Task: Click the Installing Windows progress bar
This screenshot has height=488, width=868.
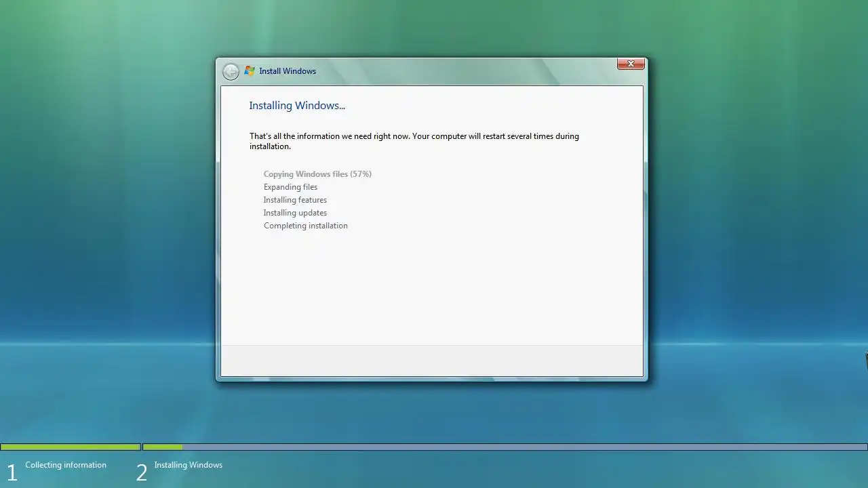Action: (505, 447)
